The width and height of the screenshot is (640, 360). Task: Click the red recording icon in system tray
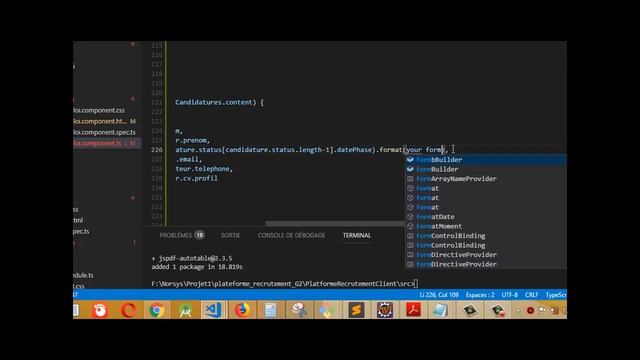pyautogui.click(x=530, y=311)
